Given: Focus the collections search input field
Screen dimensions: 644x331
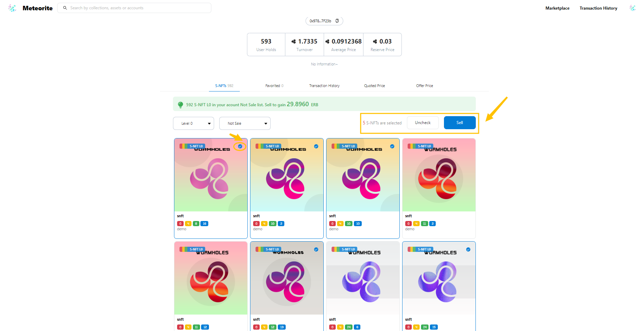Looking at the screenshot, I should [x=137, y=8].
